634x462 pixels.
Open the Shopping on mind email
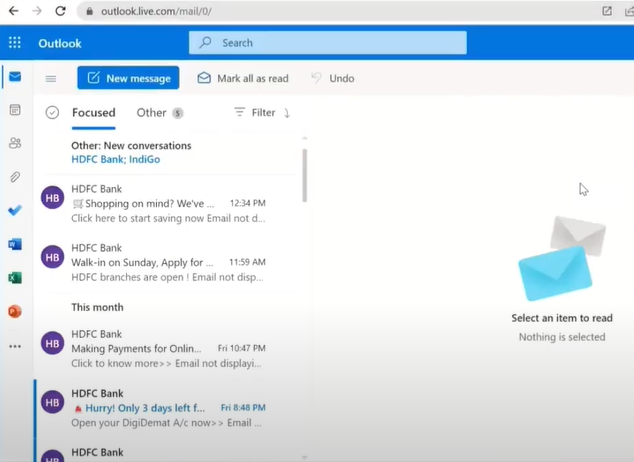pos(166,203)
